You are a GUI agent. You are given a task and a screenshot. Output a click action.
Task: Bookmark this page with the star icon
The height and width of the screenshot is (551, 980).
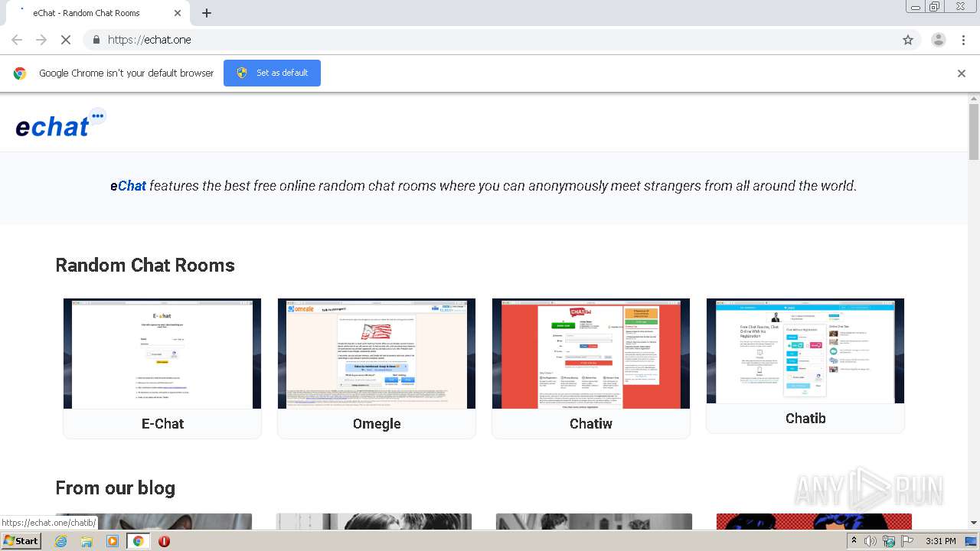(x=908, y=40)
